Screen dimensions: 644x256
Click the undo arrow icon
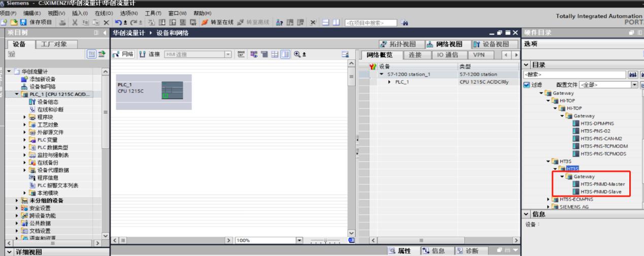118,22
